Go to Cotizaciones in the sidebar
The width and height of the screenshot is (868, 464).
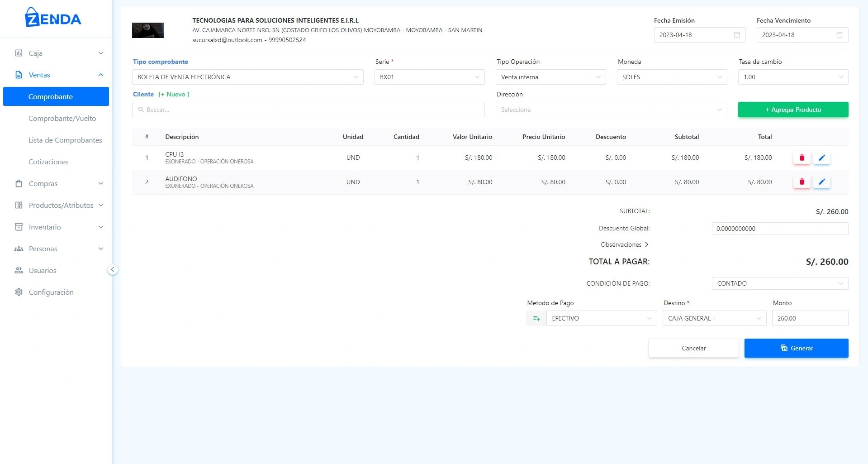click(x=48, y=162)
